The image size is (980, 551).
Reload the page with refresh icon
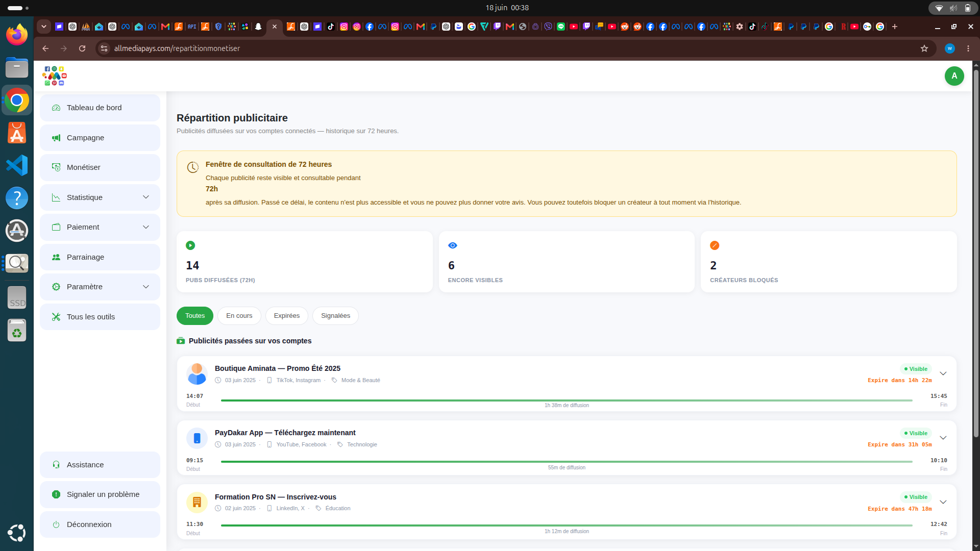point(82,48)
